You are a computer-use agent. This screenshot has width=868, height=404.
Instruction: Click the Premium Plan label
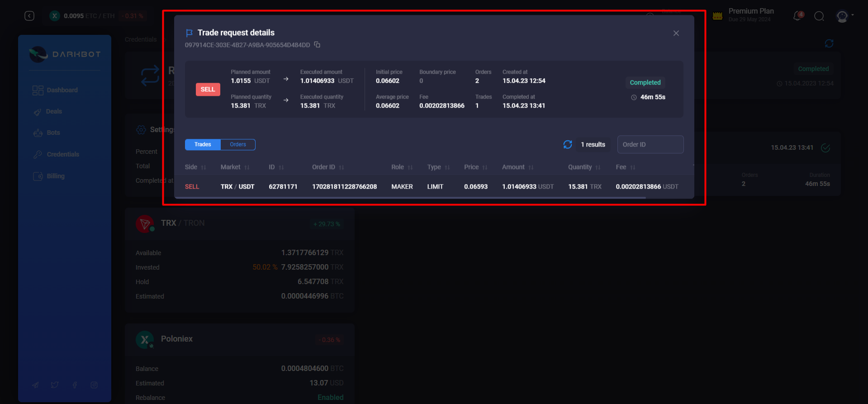pos(751,11)
